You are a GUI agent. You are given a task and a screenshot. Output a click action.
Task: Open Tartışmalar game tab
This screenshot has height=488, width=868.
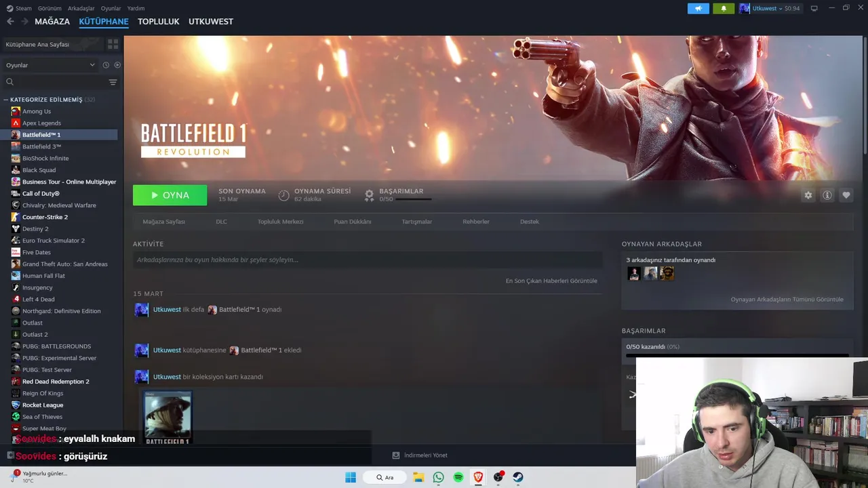[x=416, y=222]
